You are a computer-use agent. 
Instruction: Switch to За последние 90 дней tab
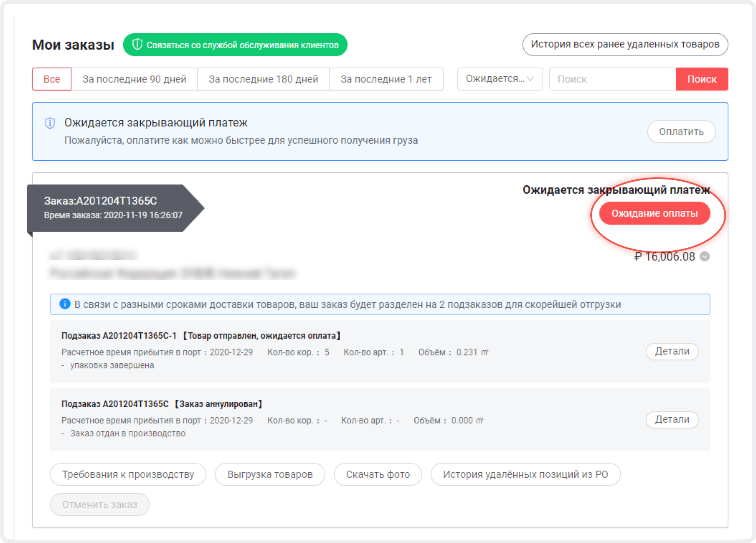pyautogui.click(x=134, y=79)
